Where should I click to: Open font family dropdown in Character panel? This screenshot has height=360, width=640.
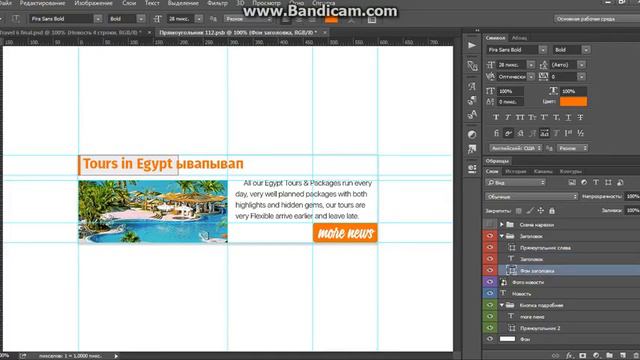[x=542, y=50]
